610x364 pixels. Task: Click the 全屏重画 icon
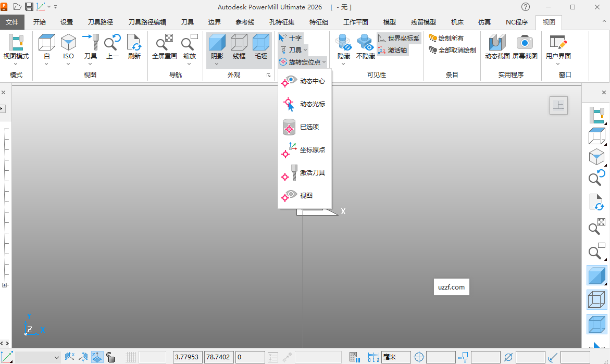tap(164, 43)
